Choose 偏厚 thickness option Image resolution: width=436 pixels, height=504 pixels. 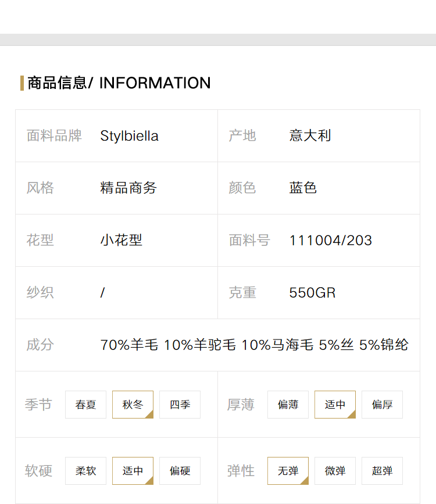click(382, 405)
